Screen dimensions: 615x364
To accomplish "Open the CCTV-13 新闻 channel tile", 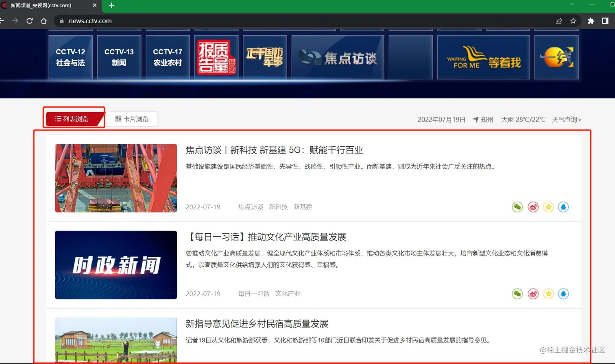I will point(119,57).
